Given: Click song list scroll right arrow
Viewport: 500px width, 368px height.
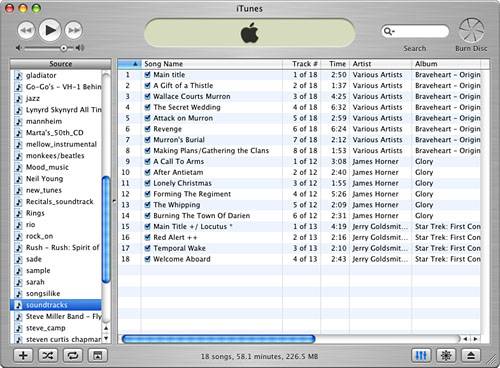Looking at the screenshot, I should (x=475, y=339).
